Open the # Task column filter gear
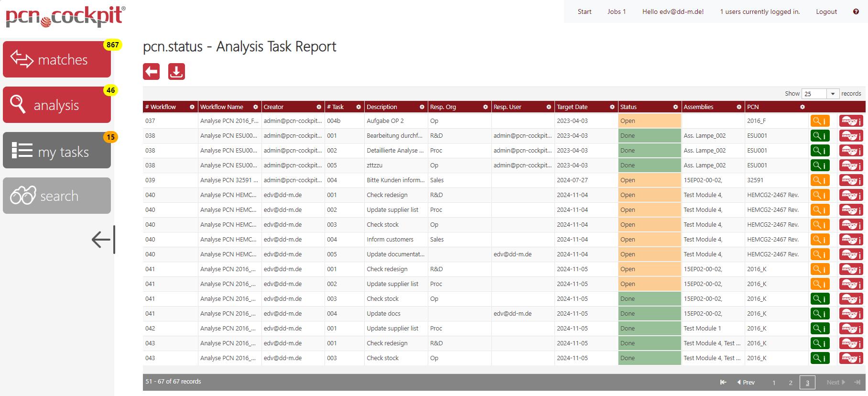 358,107
